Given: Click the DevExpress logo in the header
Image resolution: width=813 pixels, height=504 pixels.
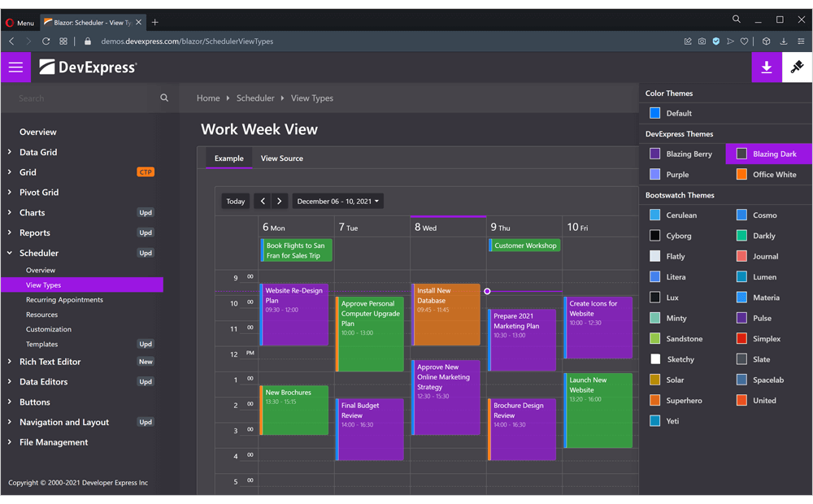Looking at the screenshot, I should [x=89, y=67].
